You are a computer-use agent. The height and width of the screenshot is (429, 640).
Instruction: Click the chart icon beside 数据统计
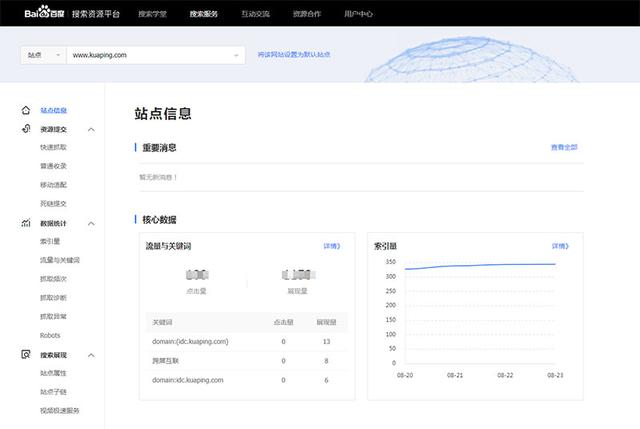tap(26, 223)
